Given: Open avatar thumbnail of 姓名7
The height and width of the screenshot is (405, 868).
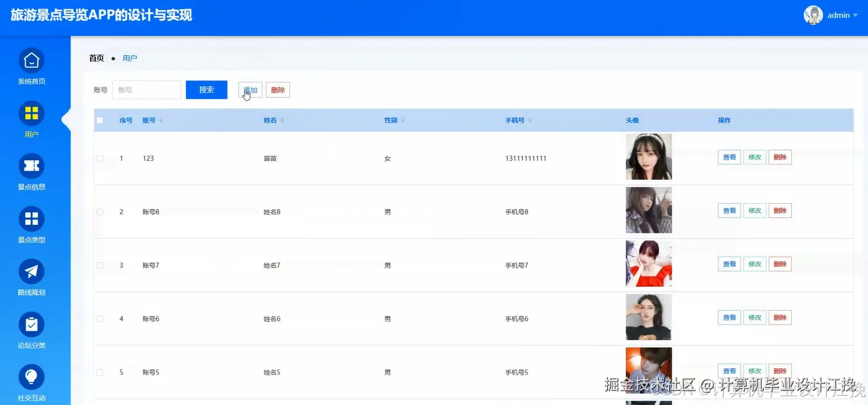Looking at the screenshot, I should point(648,263).
